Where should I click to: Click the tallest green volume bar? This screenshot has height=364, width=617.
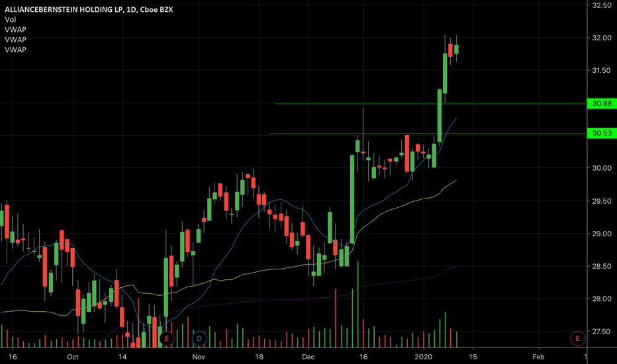pos(357,304)
